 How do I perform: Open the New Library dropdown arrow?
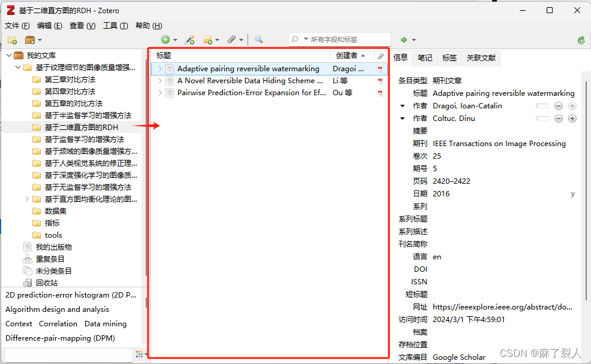coord(40,40)
